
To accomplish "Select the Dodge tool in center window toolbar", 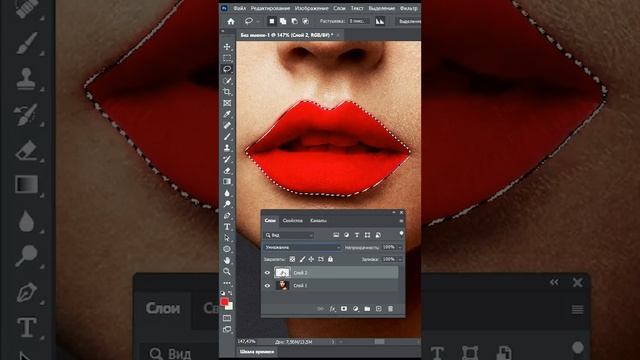I will 227,204.
